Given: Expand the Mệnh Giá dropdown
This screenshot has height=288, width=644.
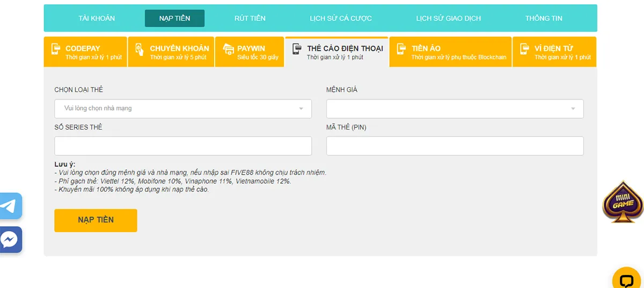Looking at the screenshot, I should [455, 109].
